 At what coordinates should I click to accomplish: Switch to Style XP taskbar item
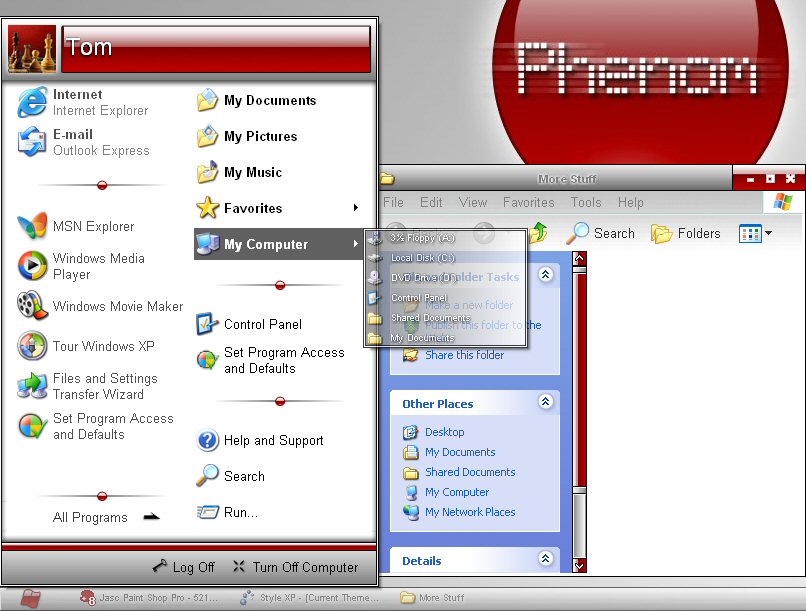309,598
